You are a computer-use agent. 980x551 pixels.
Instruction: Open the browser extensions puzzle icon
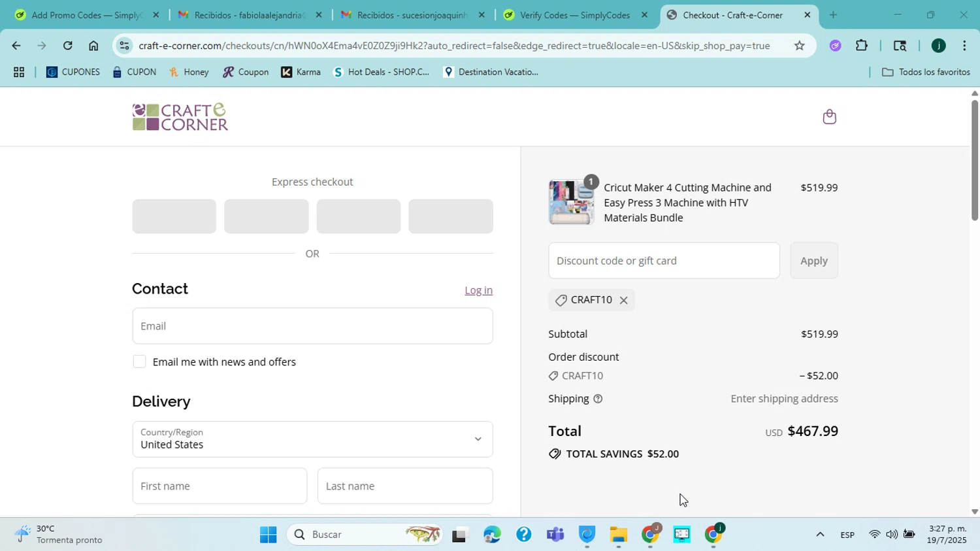862,46
